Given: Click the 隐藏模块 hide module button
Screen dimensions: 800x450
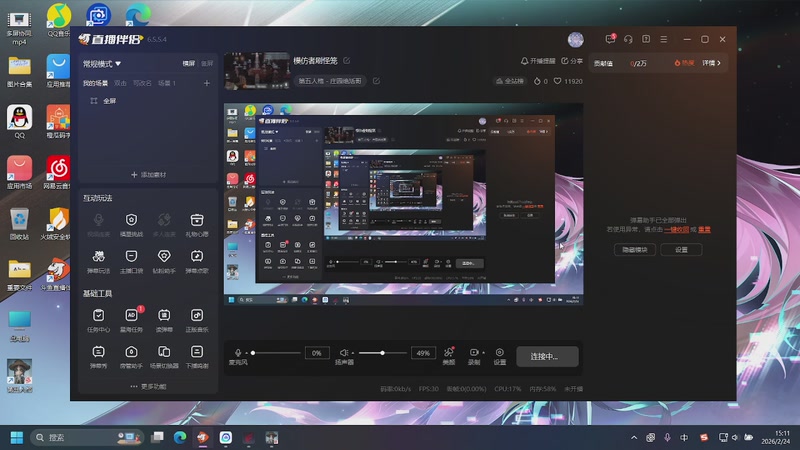Looking at the screenshot, I should coord(635,249).
